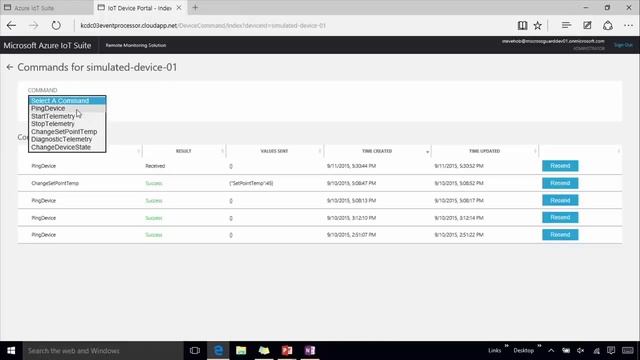The image size is (640, 360).
Task: Switch to the Azure IoT Suite tab
Action: (x=46, y=8)
